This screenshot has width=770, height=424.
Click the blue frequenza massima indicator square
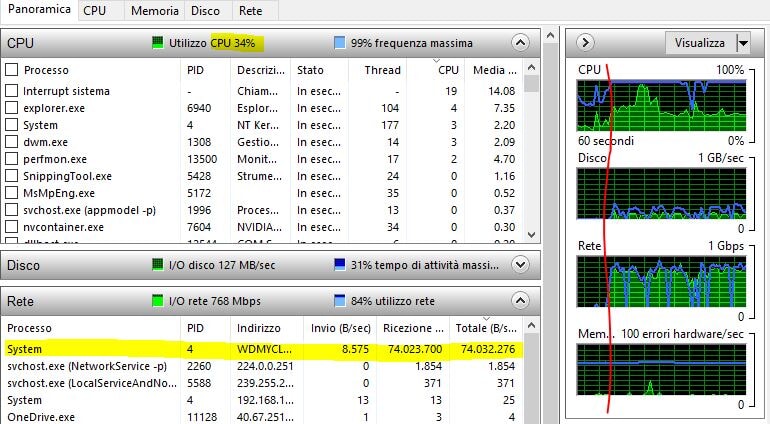point(339,43)
